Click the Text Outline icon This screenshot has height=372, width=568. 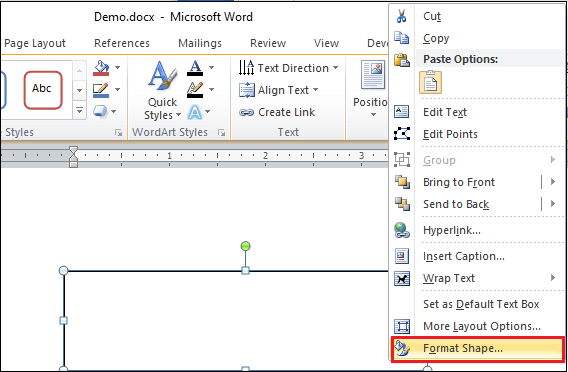195,90
